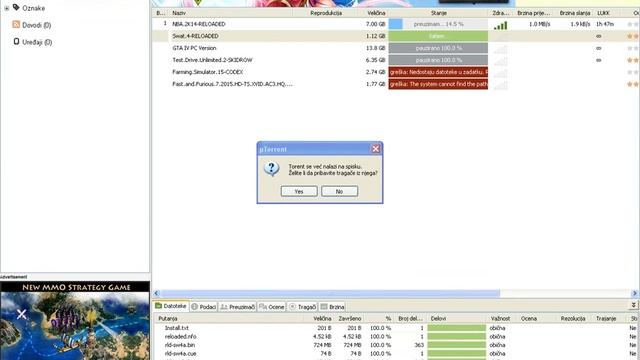Switch to Datoteke tab
This screenshot has height=360, width=640.
point(171,306)
